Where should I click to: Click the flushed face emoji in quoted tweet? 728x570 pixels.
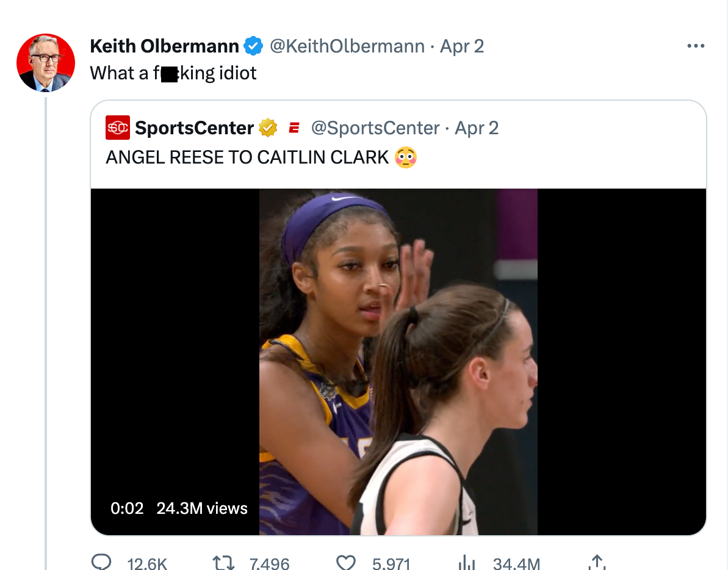406,157
